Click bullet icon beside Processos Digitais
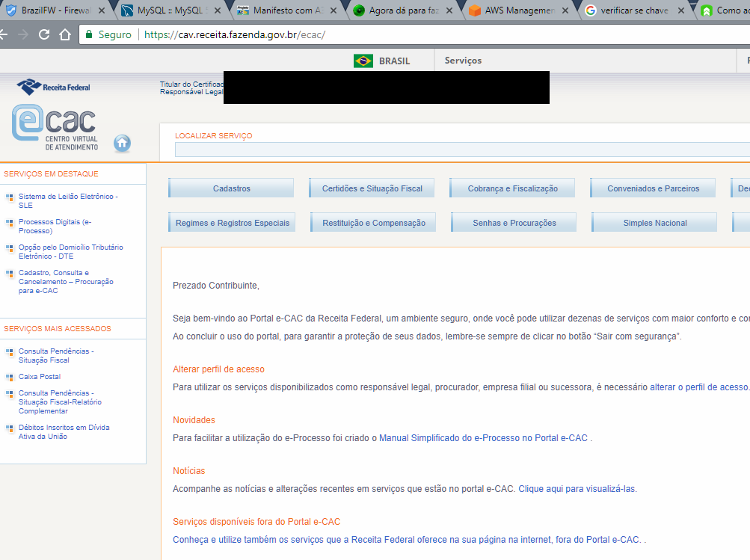 pos(9,223)
